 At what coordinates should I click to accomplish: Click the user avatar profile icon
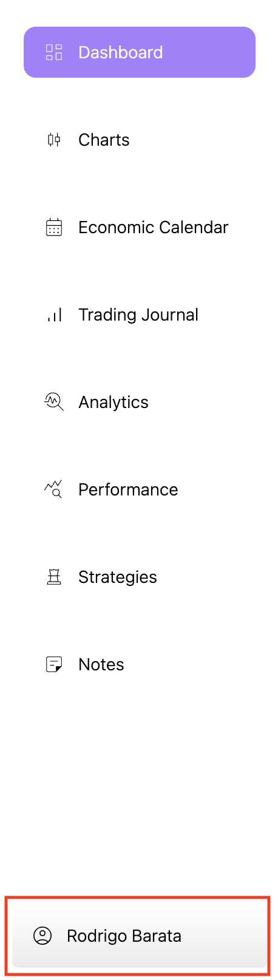point(42,936)
